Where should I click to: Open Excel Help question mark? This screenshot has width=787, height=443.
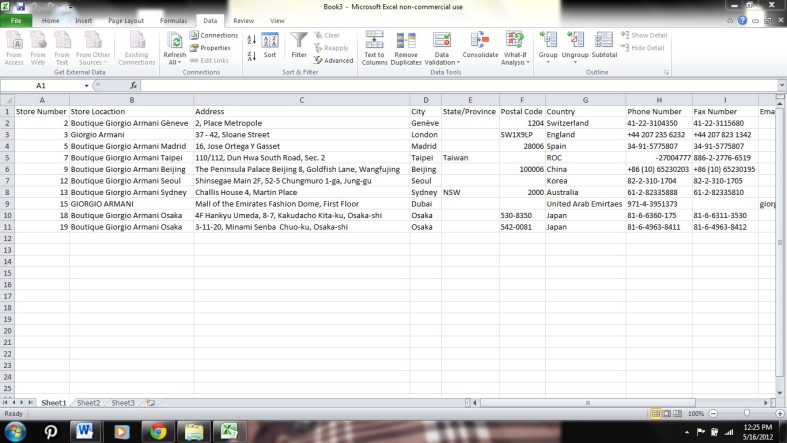(742, 21)
